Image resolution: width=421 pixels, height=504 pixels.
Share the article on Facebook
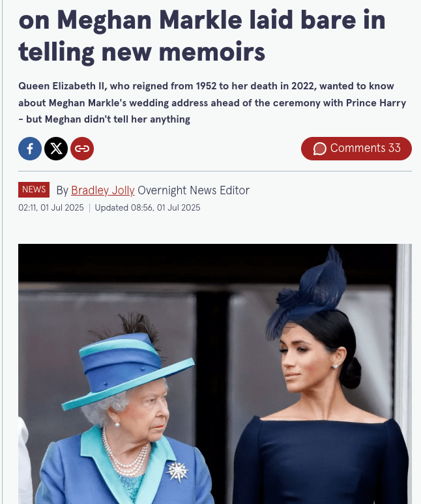30,149
